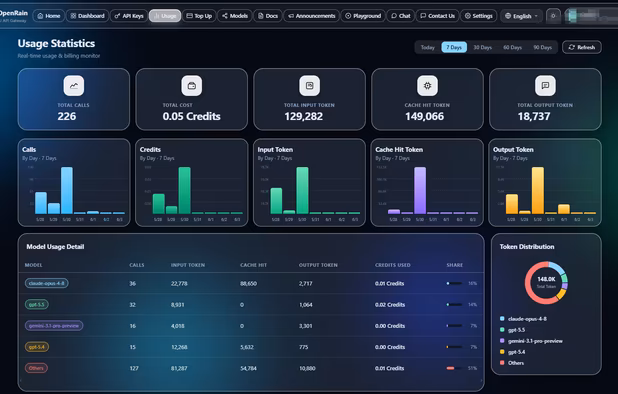Click the gpt-5.4 legend swatch
The height and width of the screenshot is (394, 618).
[502, 351]
